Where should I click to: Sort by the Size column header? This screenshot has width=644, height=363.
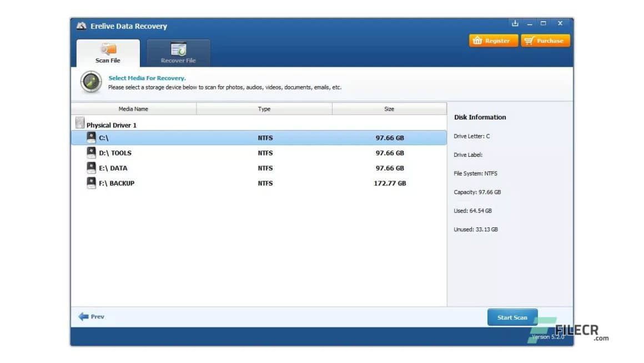point(389,109)
